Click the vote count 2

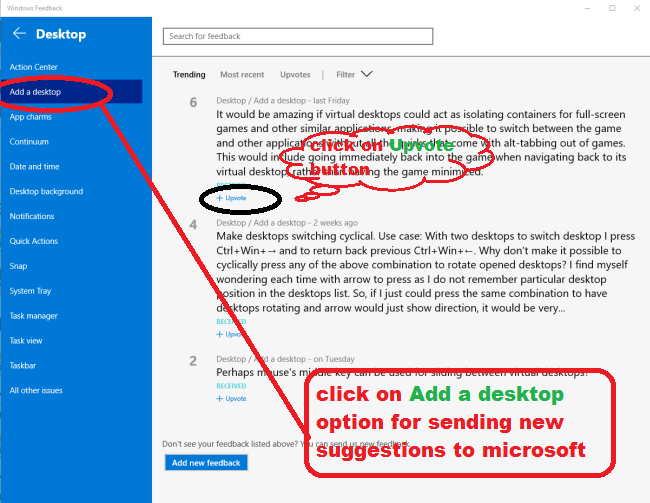point(193,361)
